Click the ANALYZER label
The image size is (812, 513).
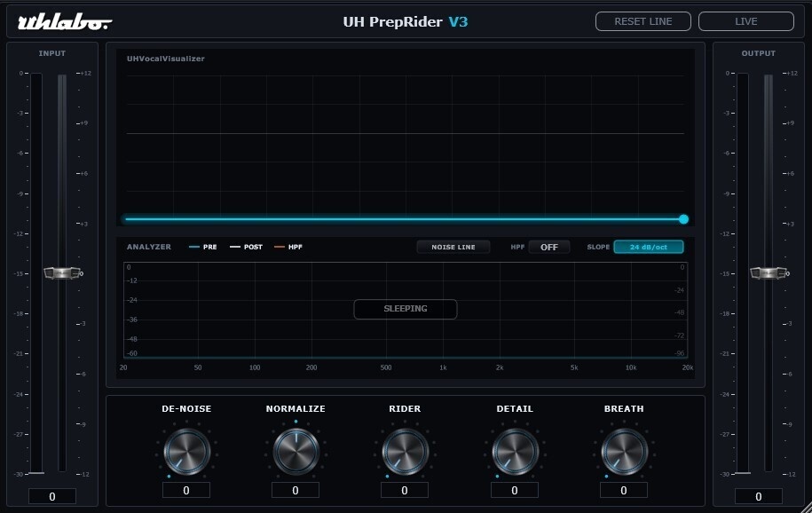pyautogui.click(x=148, y=247)
